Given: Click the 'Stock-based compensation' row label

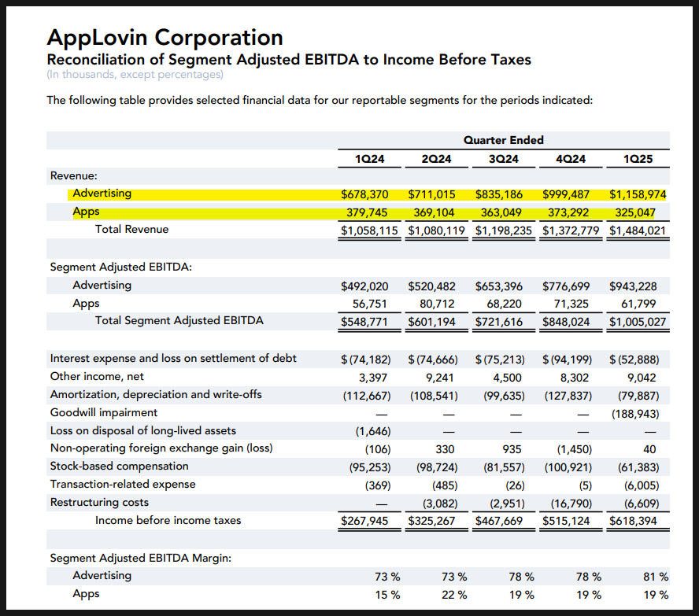Looking at the screenshot, I should pos(120,467).
